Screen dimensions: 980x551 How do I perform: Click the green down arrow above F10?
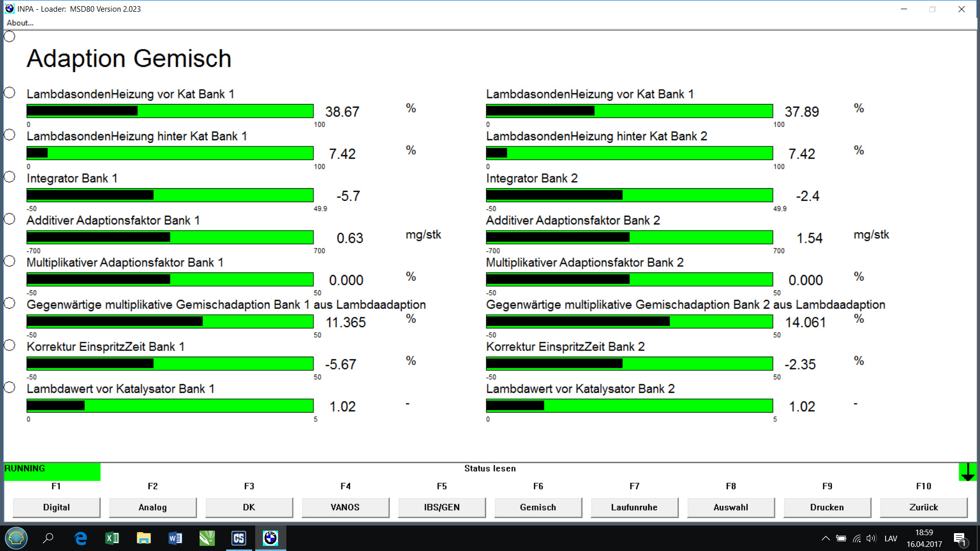tap(968, 472)
